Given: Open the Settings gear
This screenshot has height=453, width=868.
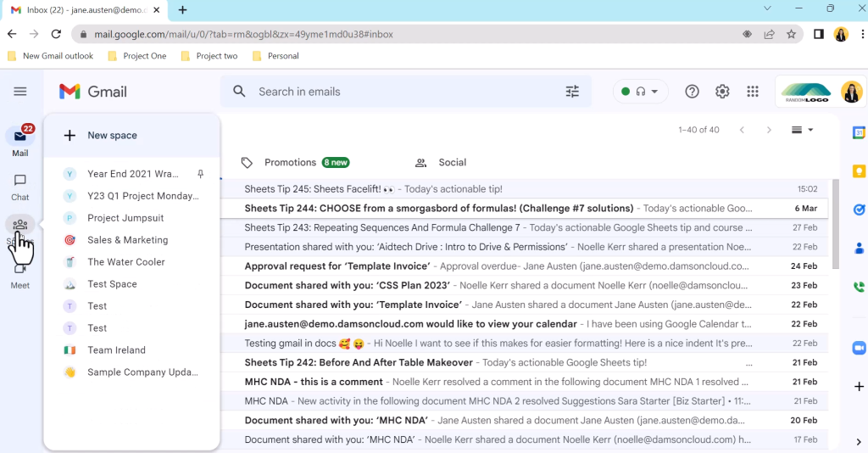Looking at the screenshot, I should (722, 92).
